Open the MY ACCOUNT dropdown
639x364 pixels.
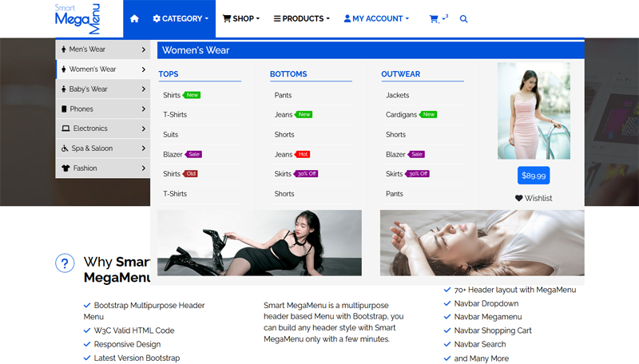point(376,18)
